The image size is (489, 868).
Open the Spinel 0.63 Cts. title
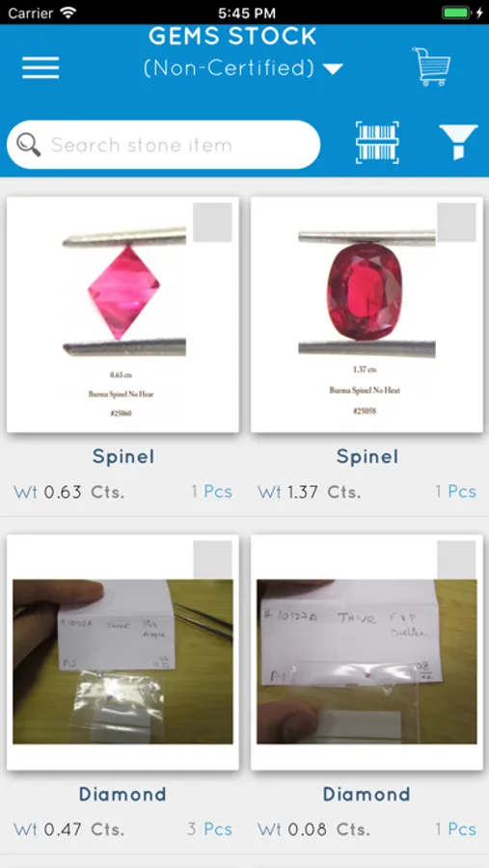pos(122,457)
